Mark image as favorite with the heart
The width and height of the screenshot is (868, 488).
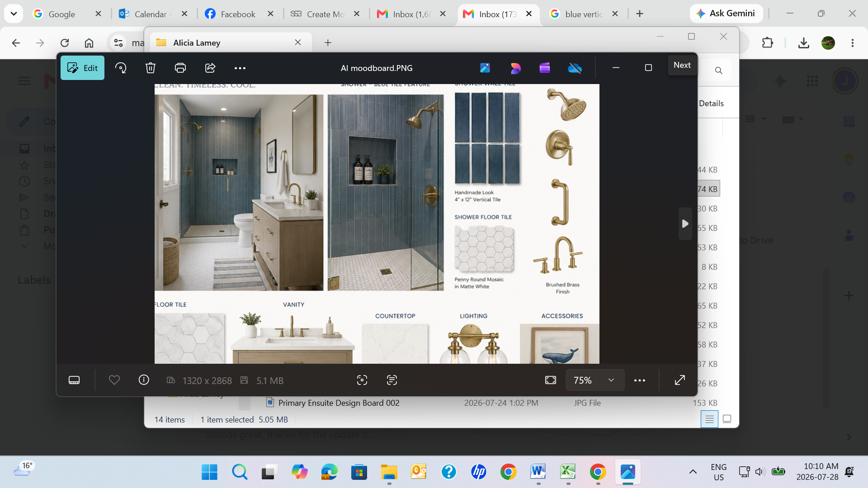(x=114, y=380)
